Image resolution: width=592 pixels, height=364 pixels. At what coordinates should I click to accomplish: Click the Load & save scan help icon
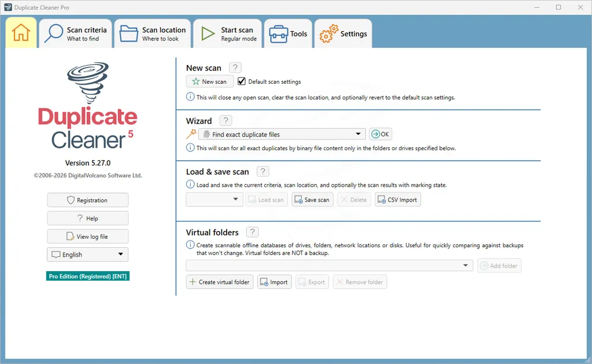click(x=263, y=171)
